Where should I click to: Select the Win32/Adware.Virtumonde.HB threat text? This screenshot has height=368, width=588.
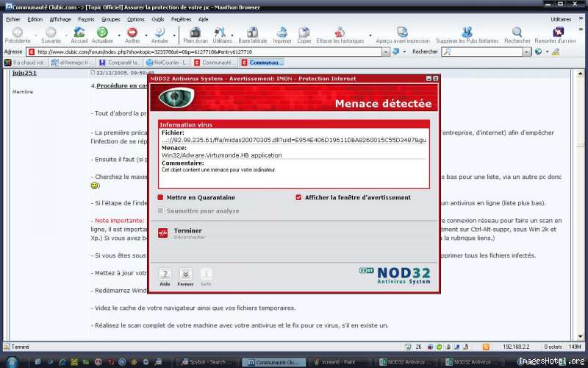tap(222, 155)
